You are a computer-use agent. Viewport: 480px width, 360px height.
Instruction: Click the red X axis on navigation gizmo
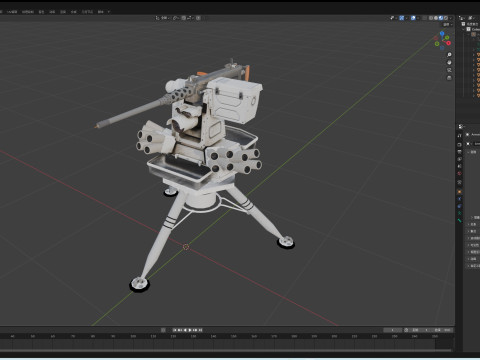(x=449, y=43)
